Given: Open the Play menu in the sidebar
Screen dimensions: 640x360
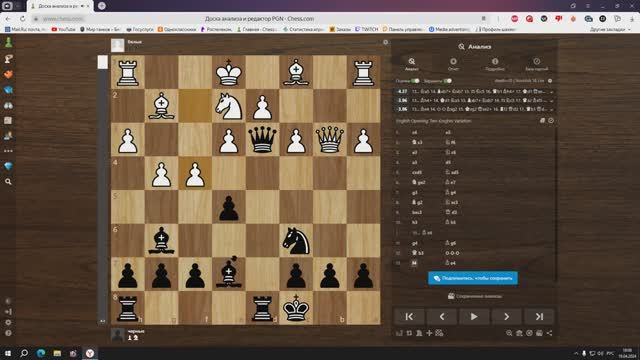Looking at the screenshot, I should tap(8, 59).
